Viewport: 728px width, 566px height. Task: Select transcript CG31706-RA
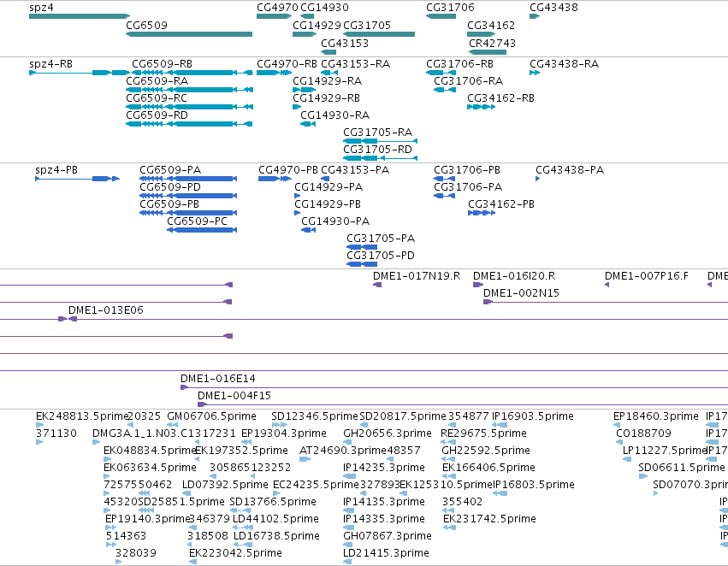445,90
